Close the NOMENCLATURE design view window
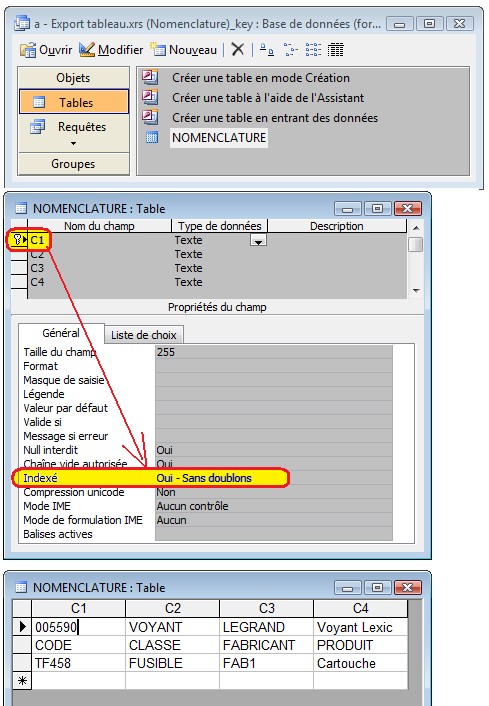 [x=408, y=208]
